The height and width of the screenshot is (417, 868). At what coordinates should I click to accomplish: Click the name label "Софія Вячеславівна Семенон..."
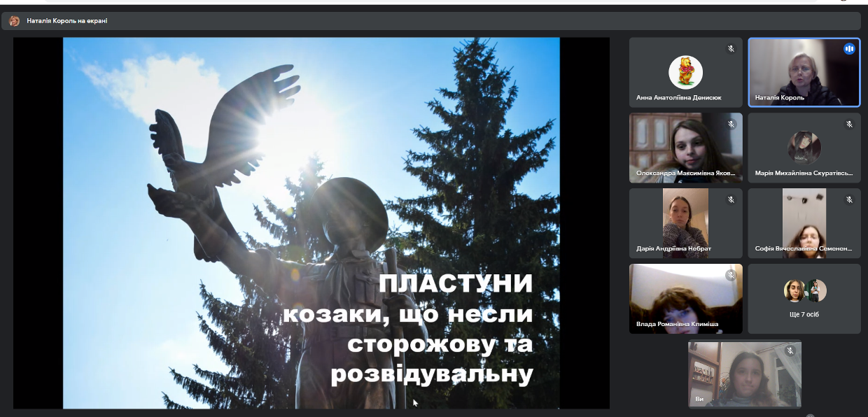(804, 248)
